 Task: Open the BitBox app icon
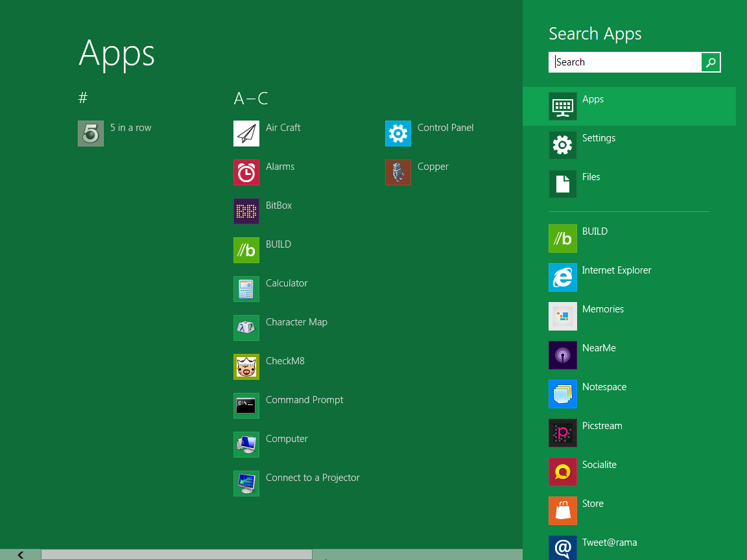point(246,211)
